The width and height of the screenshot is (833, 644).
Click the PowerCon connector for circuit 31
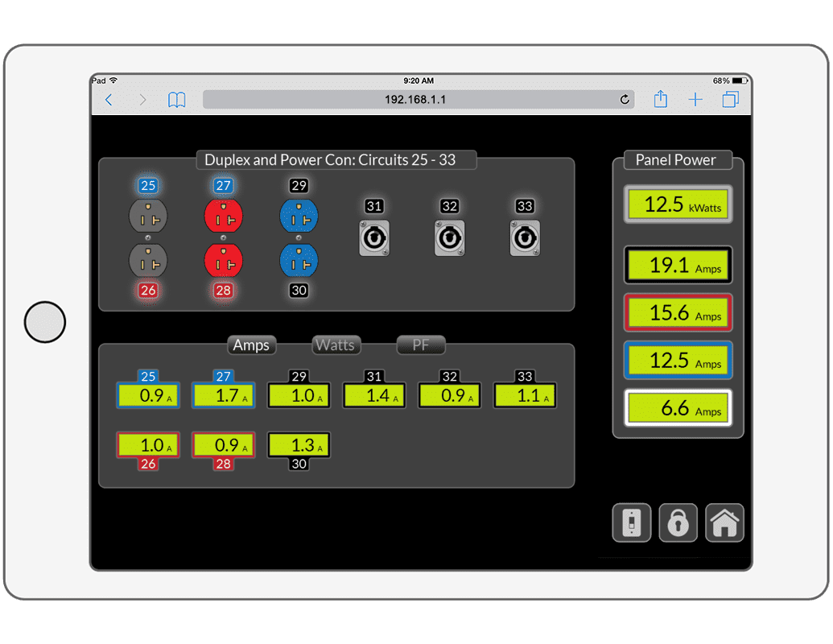click(373, 238)
